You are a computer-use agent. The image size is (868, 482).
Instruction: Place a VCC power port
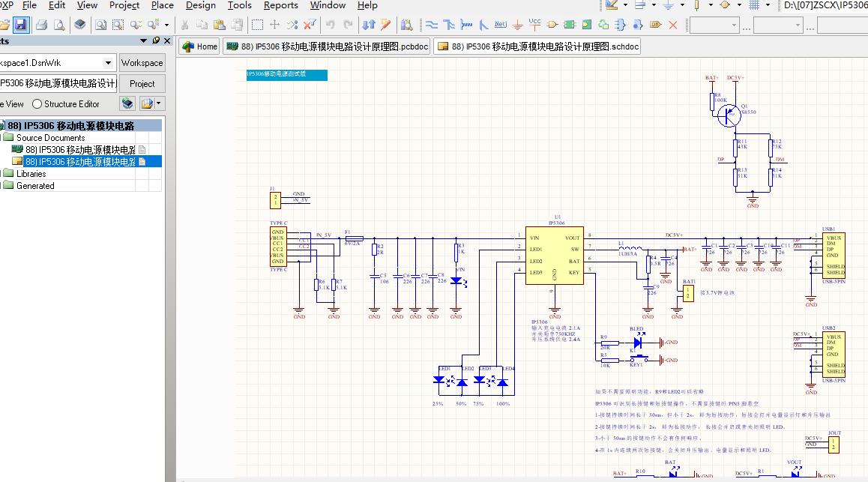pos(534,25)
